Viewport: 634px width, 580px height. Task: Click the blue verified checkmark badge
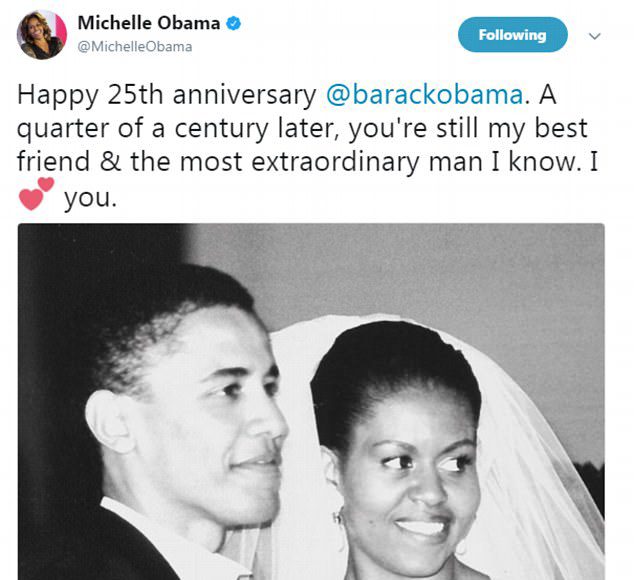pos(233,23)
